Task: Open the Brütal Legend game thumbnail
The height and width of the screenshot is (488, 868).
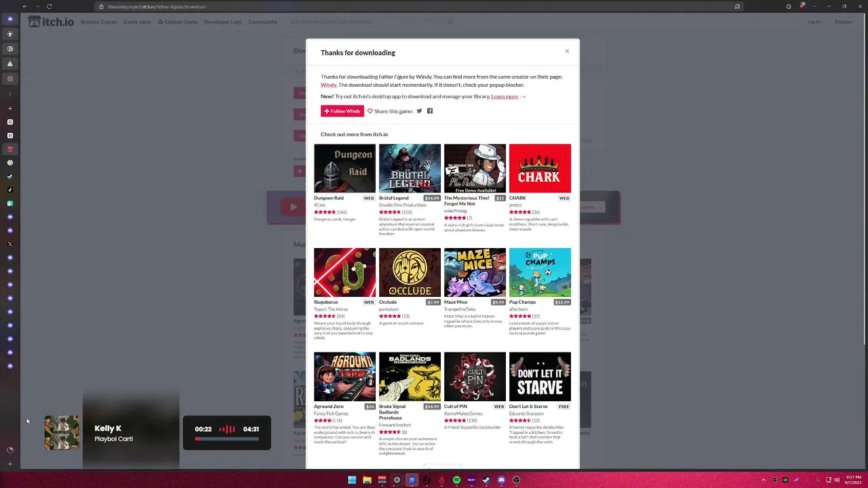Action: (410, 168)
